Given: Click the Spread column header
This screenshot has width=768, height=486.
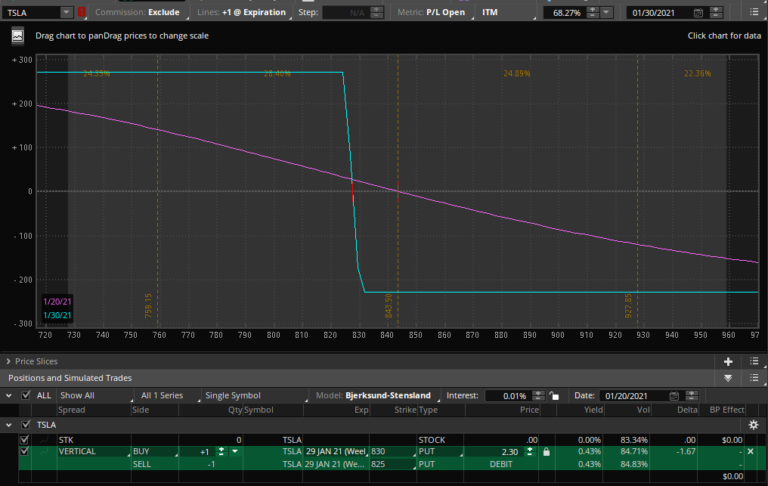Looking at the screenshot, I should tap(72, 410).
